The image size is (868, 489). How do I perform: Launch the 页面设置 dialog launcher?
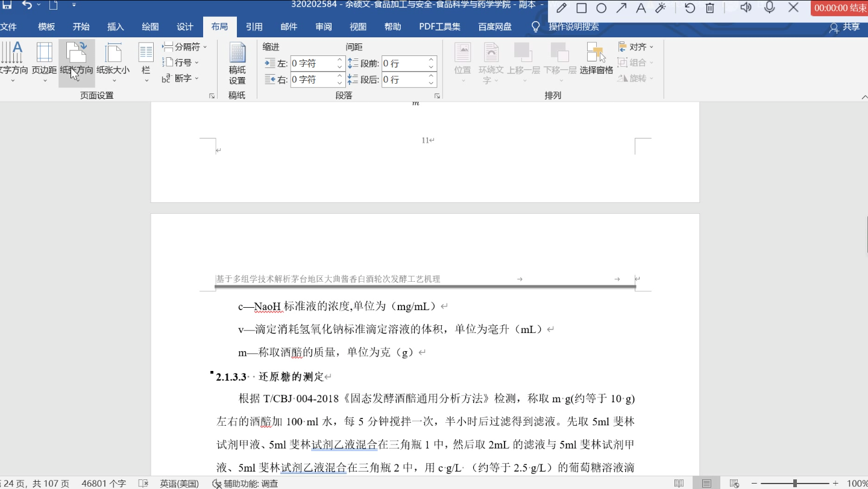point(212,96)
